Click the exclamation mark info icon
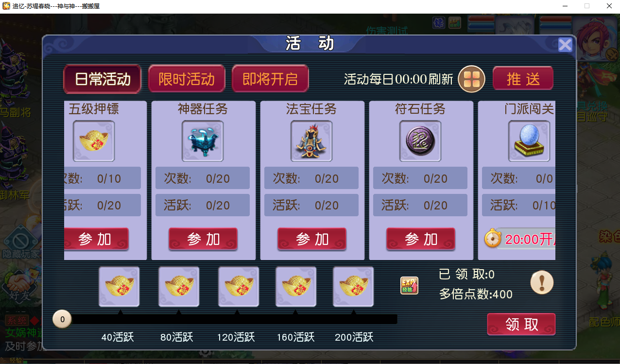 point(542,282)
